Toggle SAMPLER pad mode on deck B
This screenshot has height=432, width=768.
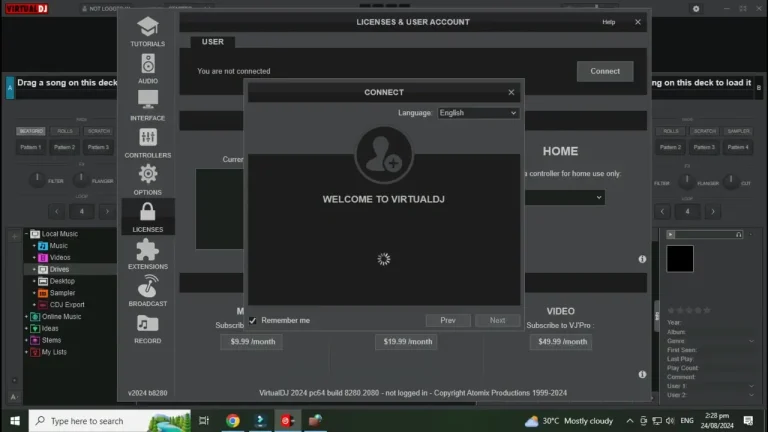click(738, 131)
